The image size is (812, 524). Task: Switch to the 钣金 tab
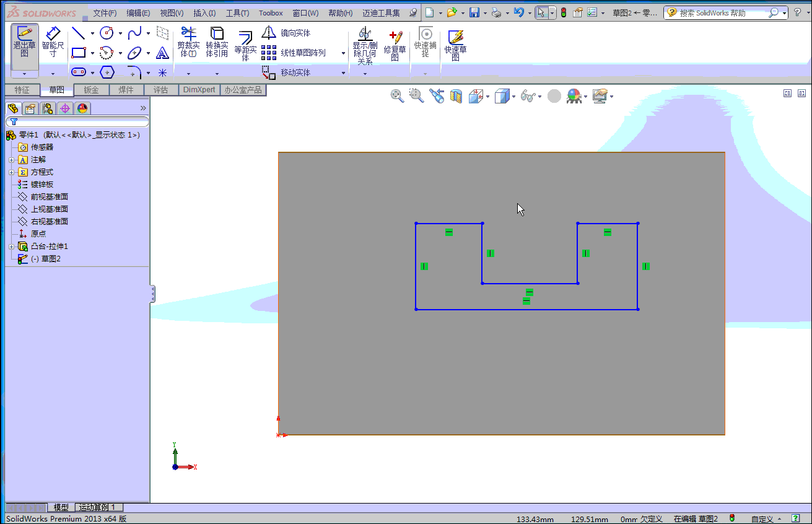91,90
